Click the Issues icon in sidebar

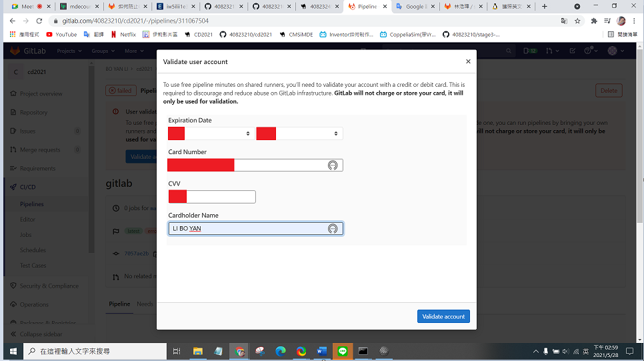click(x=13, y=131)
